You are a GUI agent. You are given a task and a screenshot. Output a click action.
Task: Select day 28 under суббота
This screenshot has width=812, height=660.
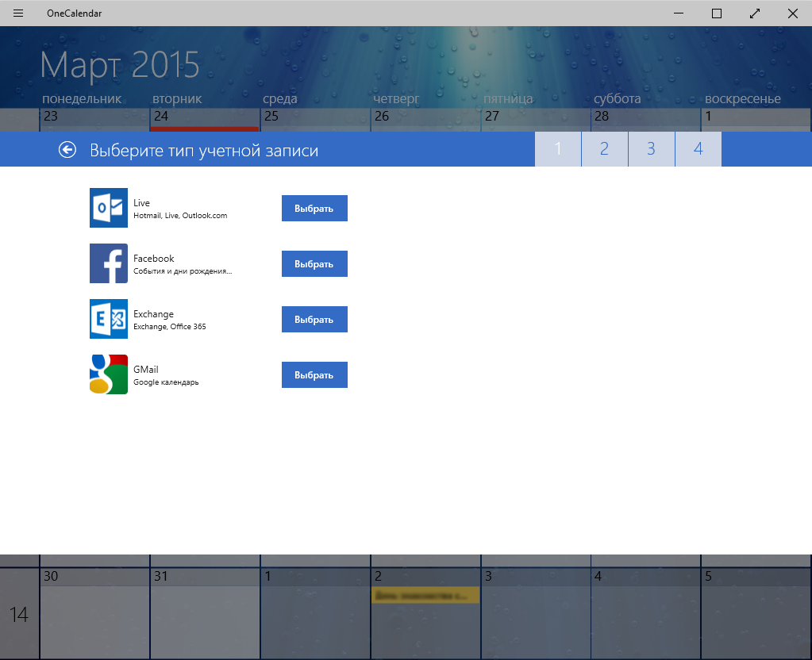[646, 120]
